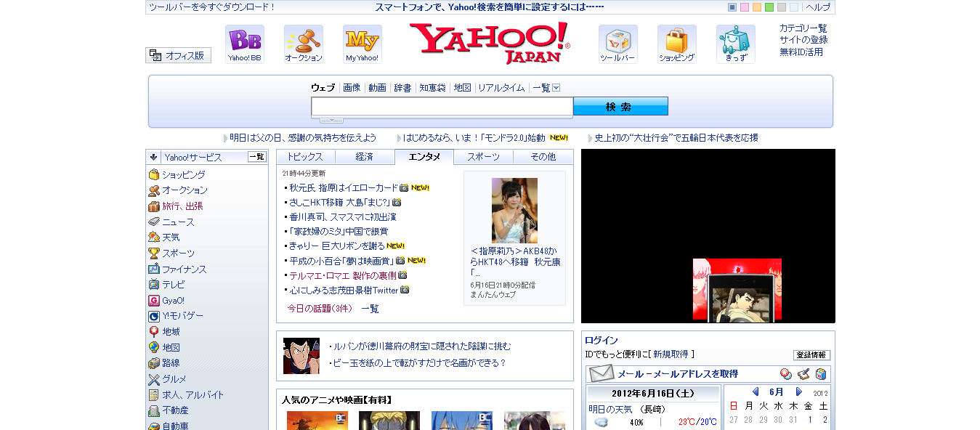Open the 無料ID活用 link

801,52
